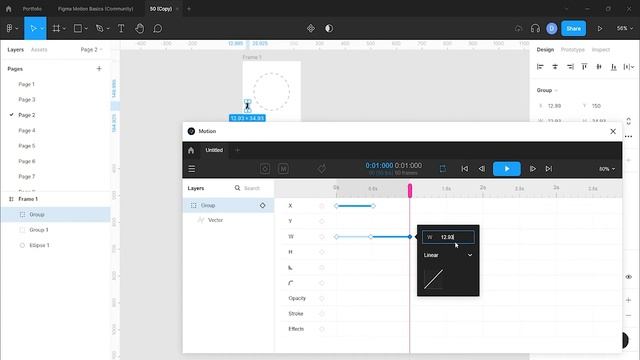The height and width of the screenshot is (360, 640).
Task: Expand Pen tool options arrow
Action: click(x=108, y=29)
